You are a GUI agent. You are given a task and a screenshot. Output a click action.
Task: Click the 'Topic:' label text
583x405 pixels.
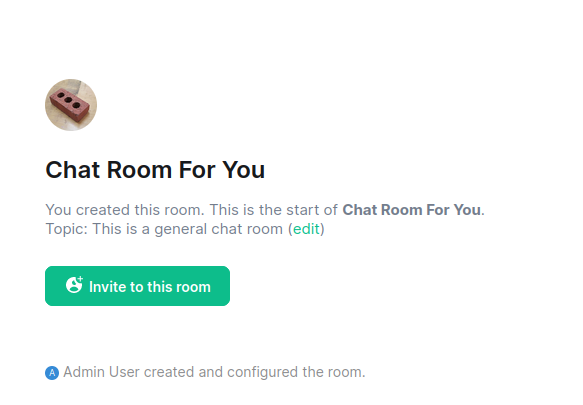67,229
